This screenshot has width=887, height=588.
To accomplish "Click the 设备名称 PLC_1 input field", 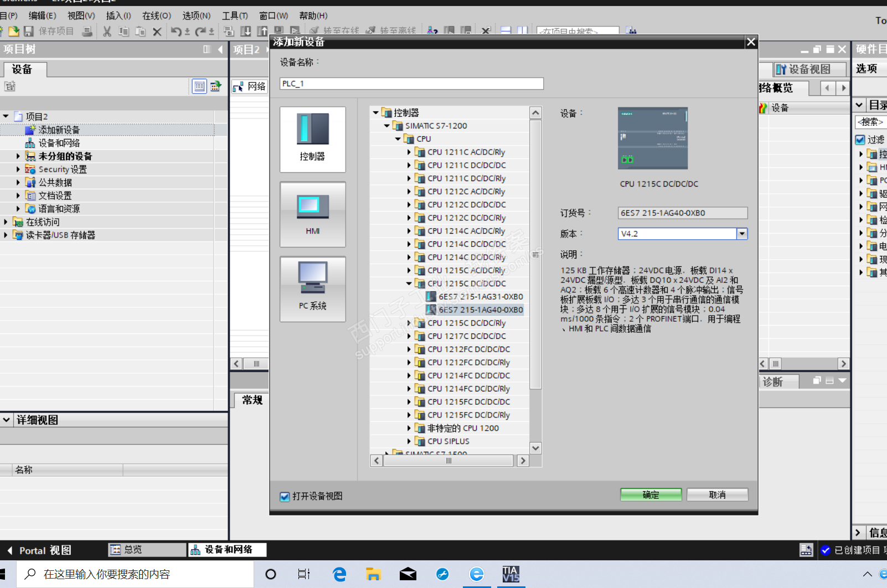I will [411, 84].
